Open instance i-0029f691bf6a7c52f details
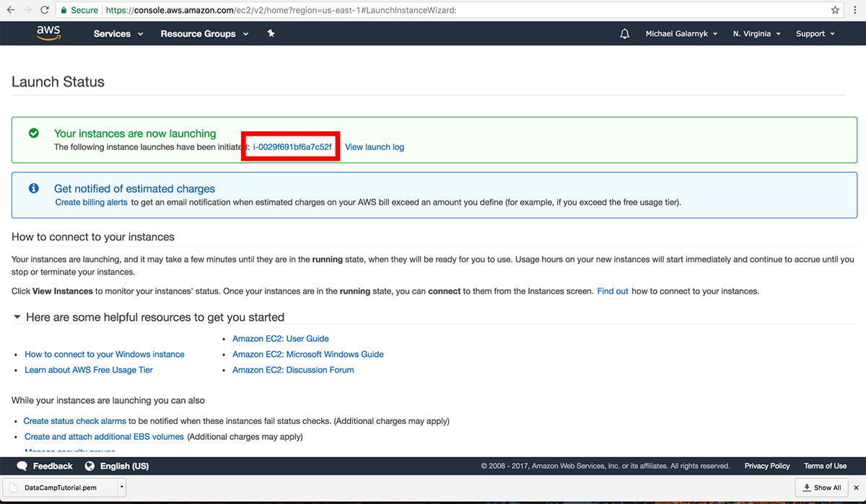This screenshot has width=866, height=504. pos(290,146)
